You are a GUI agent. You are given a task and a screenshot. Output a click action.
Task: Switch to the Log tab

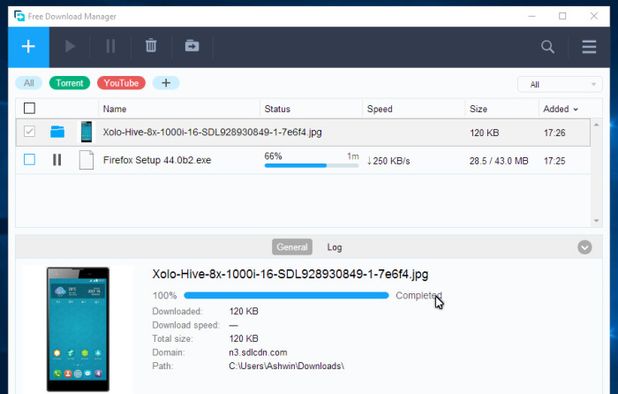334,247
